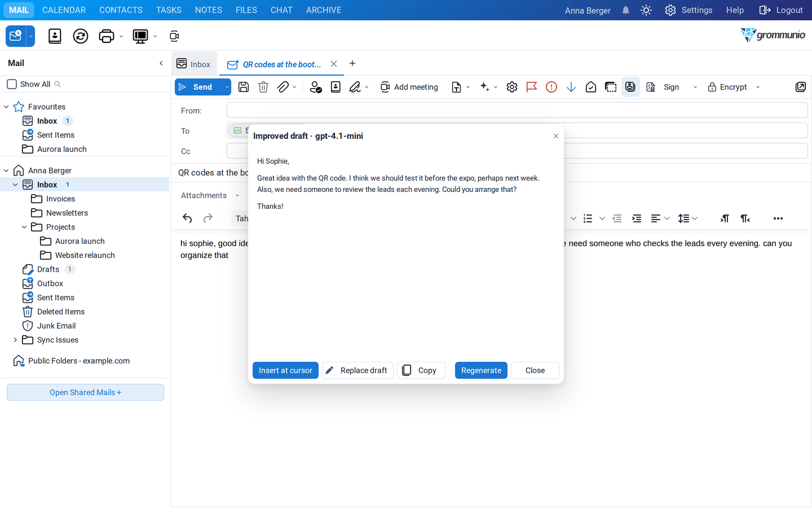Collapse the Mail sidebar panel

[161, 63]
